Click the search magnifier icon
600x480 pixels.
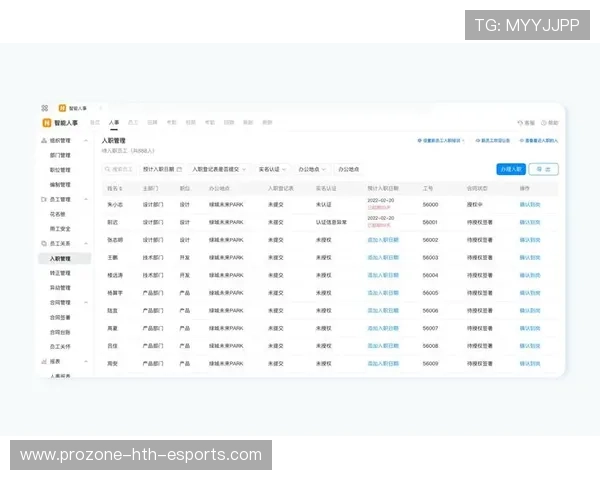108,169
